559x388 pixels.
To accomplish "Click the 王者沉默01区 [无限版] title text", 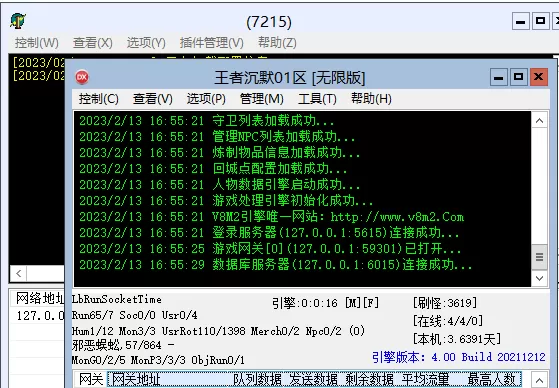I will pos(289,78).
